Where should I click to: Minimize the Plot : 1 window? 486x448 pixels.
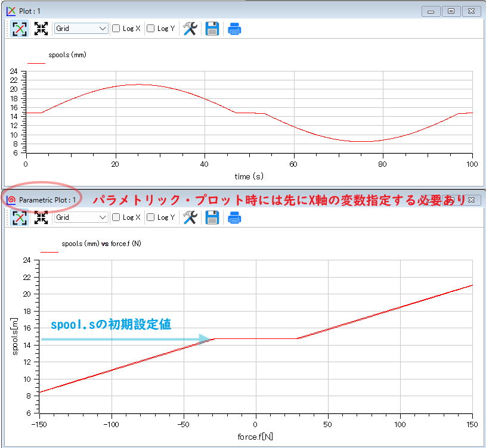431,11
